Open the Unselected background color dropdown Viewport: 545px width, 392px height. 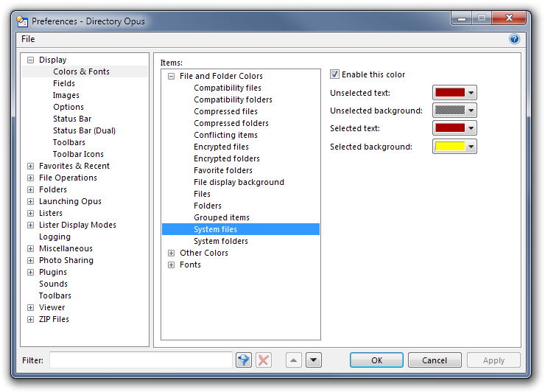471,111
